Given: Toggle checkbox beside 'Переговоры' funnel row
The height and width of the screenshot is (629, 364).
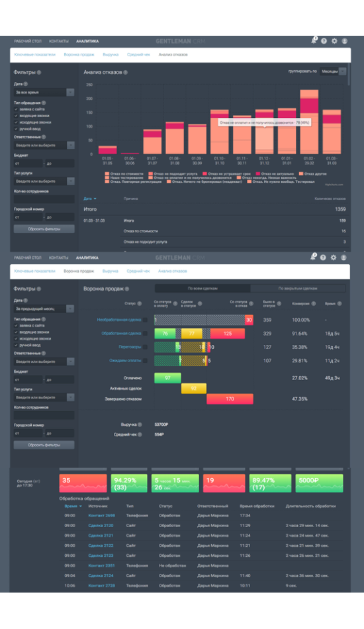Looking at the screenshot, I should coord(145,347).
